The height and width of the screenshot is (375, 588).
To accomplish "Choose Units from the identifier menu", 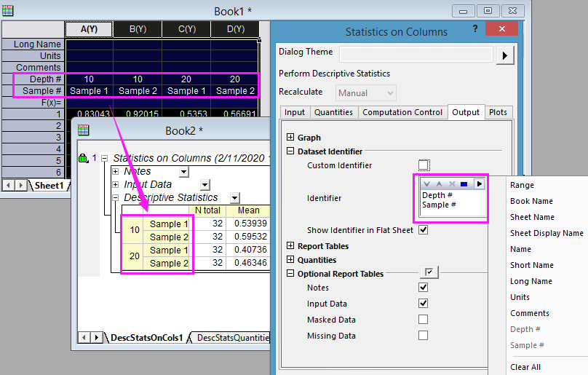I will (520, 297).
